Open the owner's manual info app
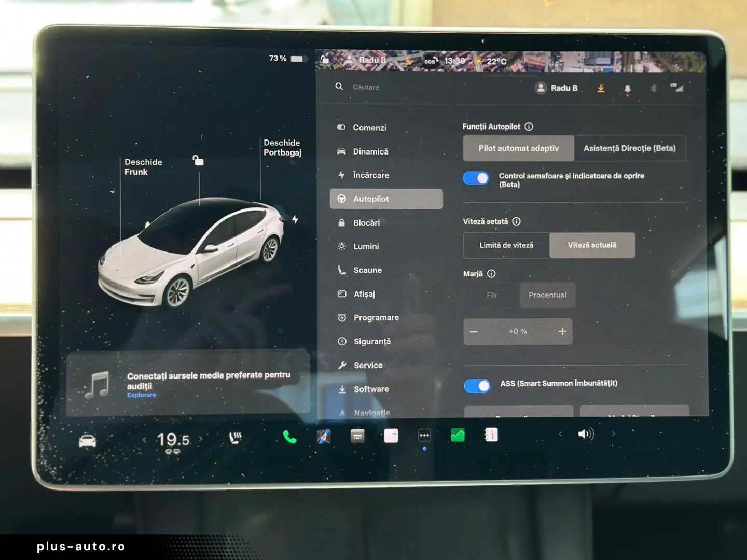This screenshot has height=560, width=747. [491, 435]
